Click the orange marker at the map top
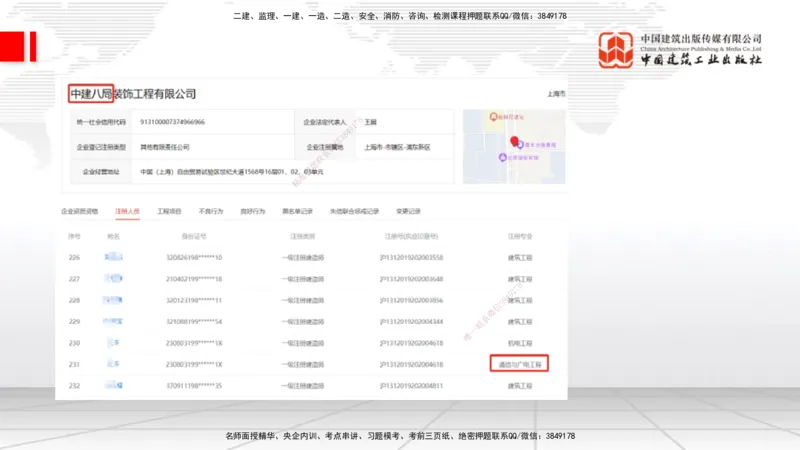 tap(493, 117)
